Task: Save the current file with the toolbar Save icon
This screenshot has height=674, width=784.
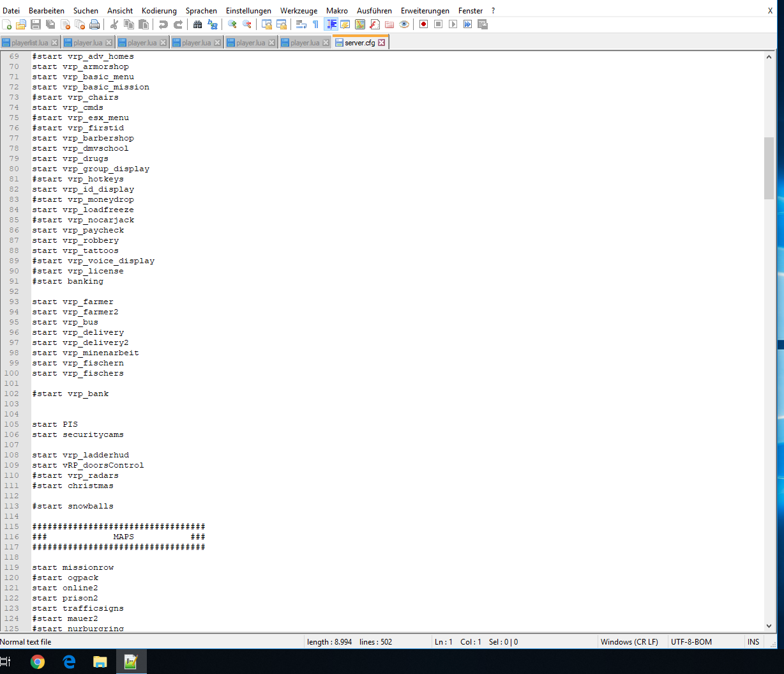Action: [36, 24]
